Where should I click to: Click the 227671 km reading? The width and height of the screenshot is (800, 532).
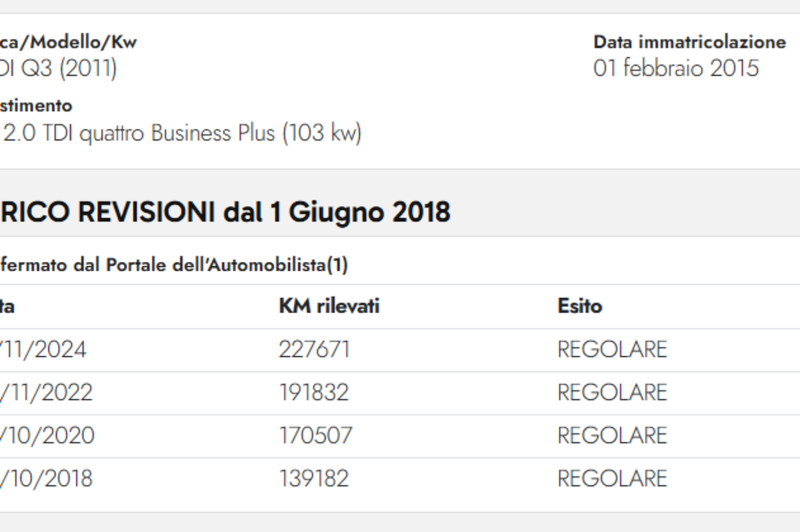point(314,349)
